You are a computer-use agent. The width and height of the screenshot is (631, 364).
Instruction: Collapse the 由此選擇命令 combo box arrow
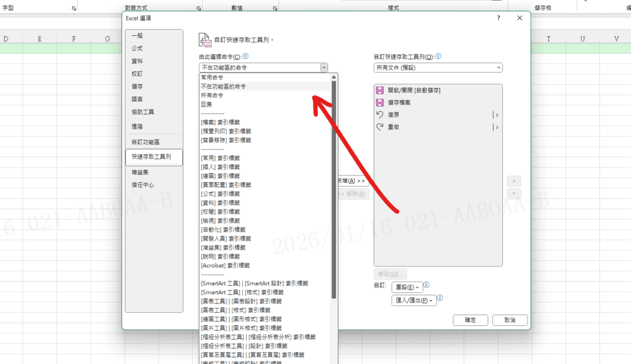324,68
